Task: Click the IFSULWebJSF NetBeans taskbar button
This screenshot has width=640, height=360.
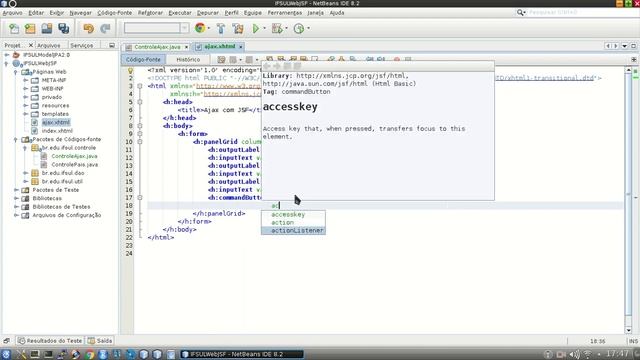Action: tap(242, 354)
